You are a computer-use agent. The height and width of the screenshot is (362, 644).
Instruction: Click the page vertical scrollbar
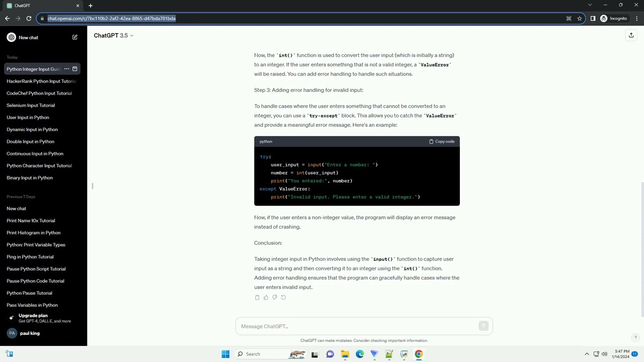click(x=642, y=249)
